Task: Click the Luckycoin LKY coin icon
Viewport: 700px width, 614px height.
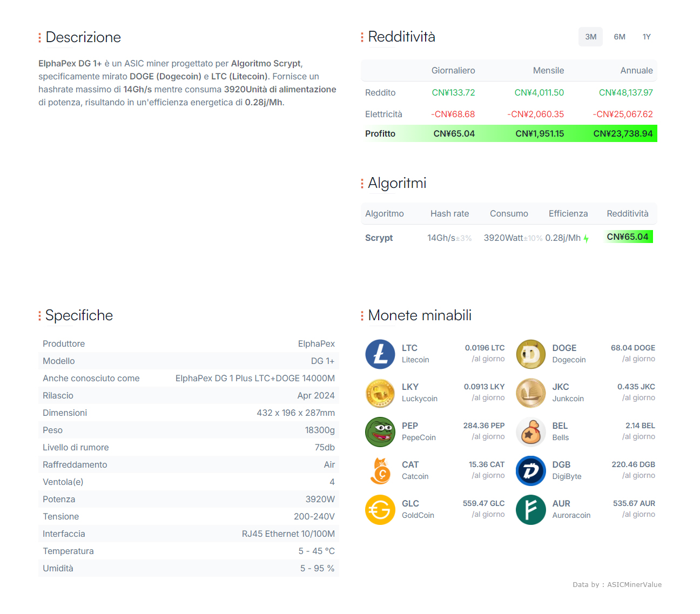Action: tap(380, 393)
